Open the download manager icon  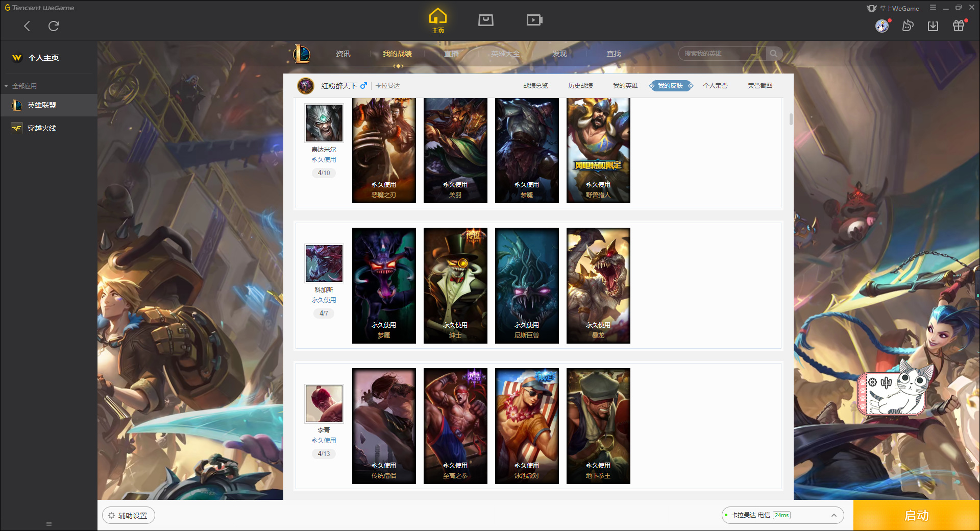[x=933, y=26]
